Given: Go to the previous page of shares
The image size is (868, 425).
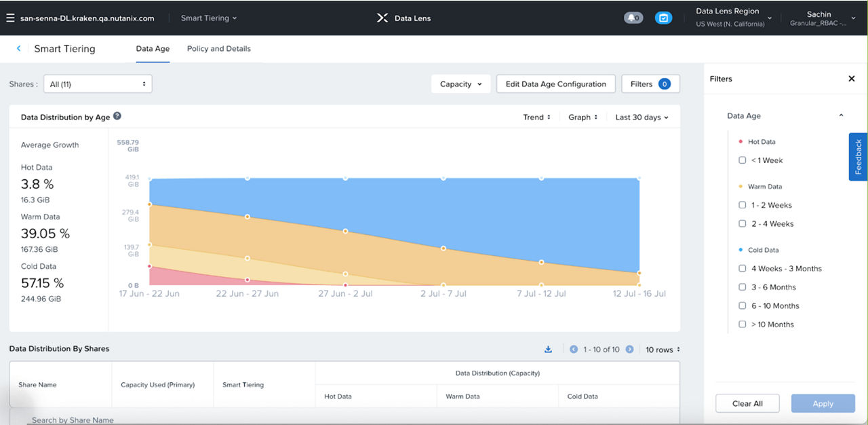Looking at the screenshot, I should (574, 350).
